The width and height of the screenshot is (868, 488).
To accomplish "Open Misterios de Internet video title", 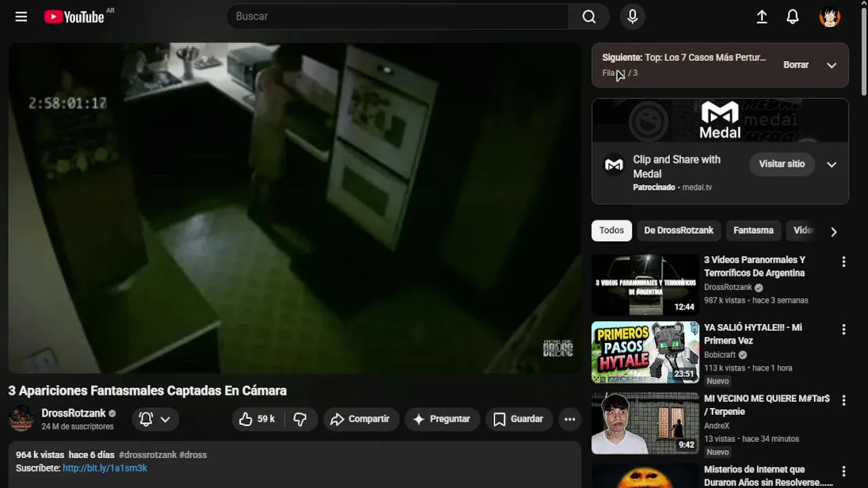I will (x=768, y=476).
